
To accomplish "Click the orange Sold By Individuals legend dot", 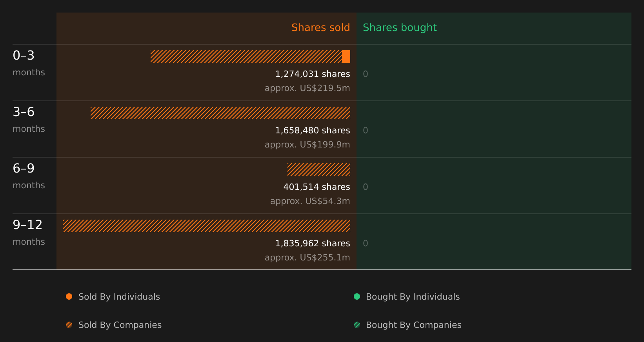I will point(69,297).
